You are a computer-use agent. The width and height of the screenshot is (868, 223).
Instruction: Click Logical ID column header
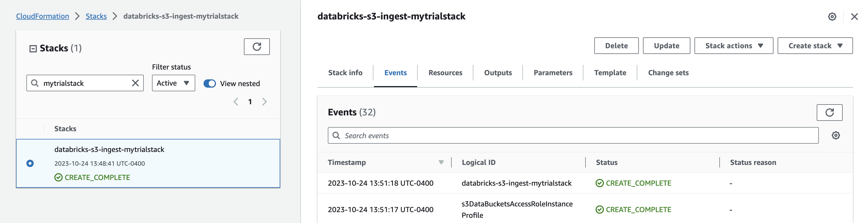479,162
